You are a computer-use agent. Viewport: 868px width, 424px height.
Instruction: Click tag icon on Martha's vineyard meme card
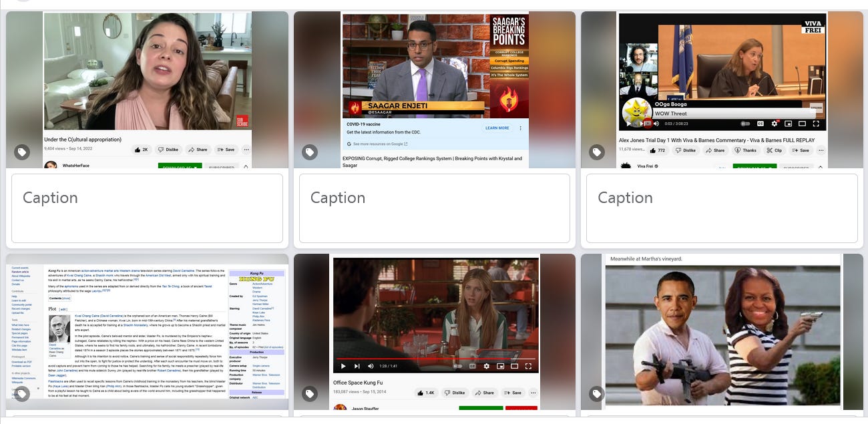[597, 395]
